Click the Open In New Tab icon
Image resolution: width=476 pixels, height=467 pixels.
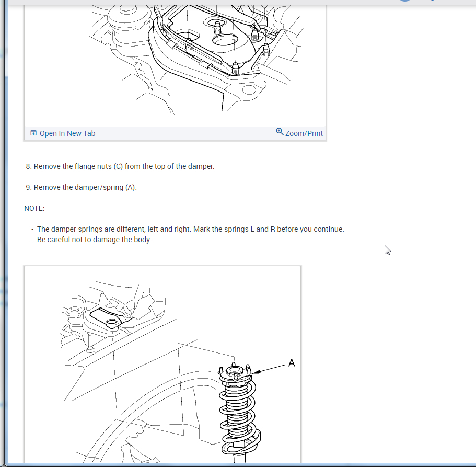pos(33,133)
